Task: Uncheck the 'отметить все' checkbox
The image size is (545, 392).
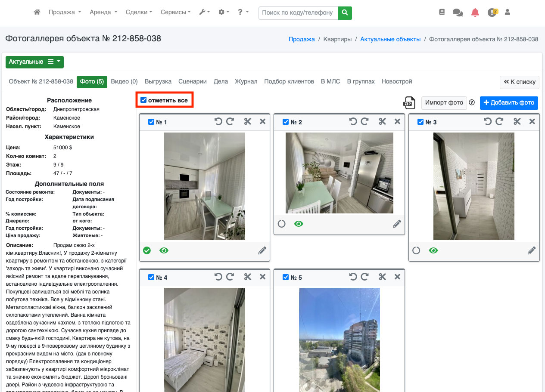Action: point(144,100)
